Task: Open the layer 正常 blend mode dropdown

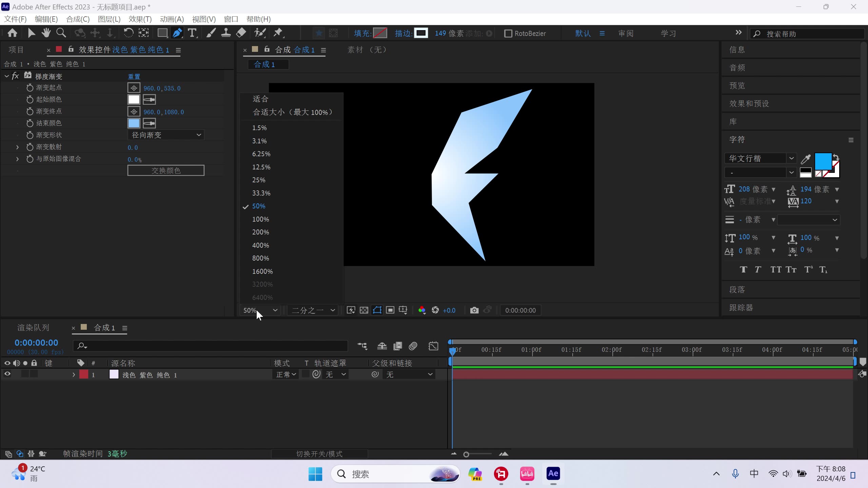Action: (x=285, y=374)
